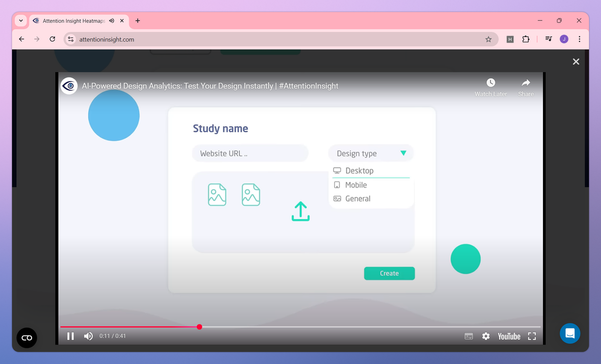Open the Intercom chat bubble
The height and width of the screenshot is (364, 601).
click(x=570, y=333)
